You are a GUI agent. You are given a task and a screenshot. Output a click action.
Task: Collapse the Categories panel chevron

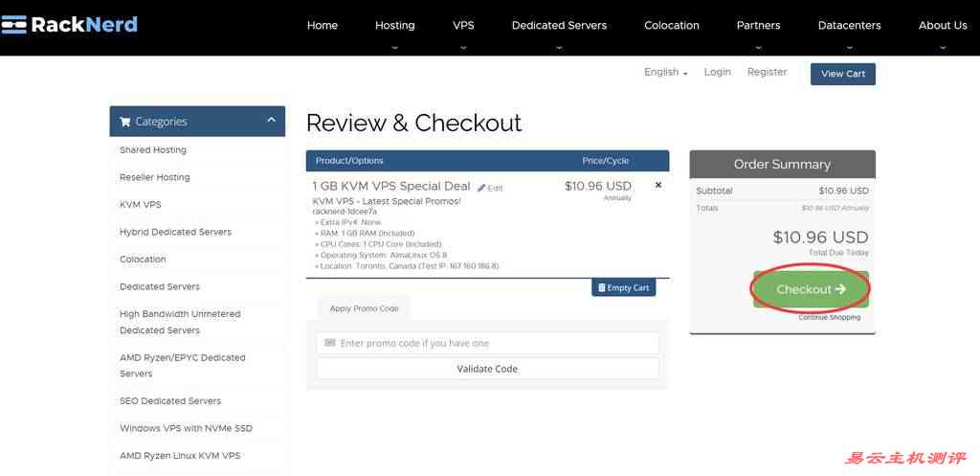click(271, 120)
